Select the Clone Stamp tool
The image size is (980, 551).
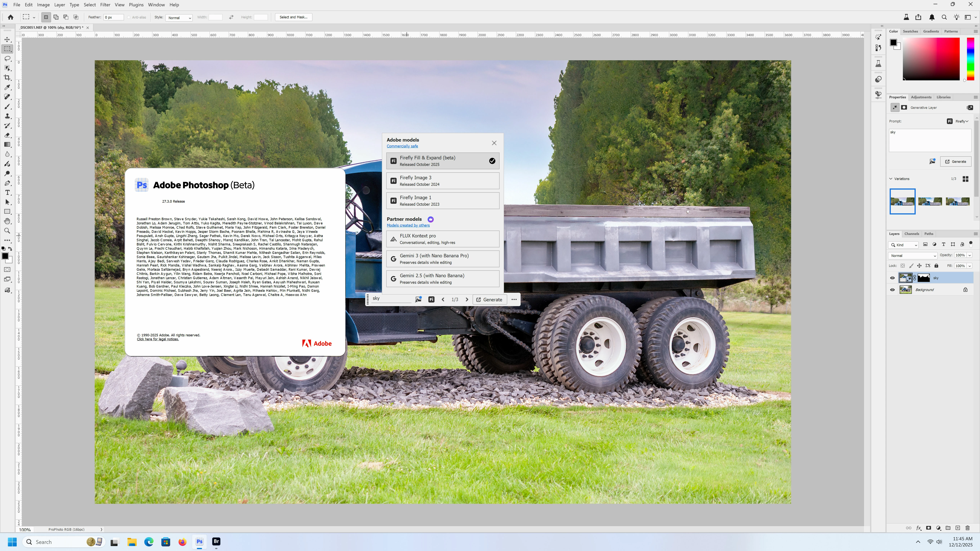pos(7,116)
